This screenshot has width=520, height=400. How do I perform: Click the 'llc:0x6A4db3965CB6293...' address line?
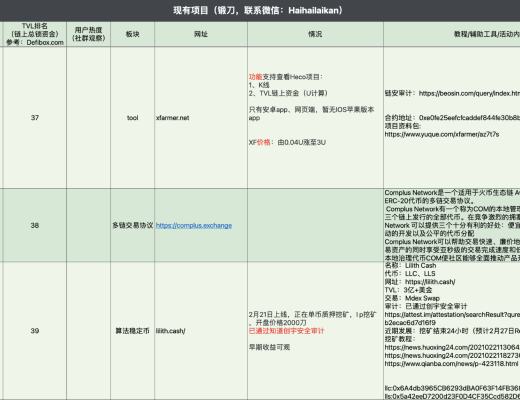click(452, 388)
